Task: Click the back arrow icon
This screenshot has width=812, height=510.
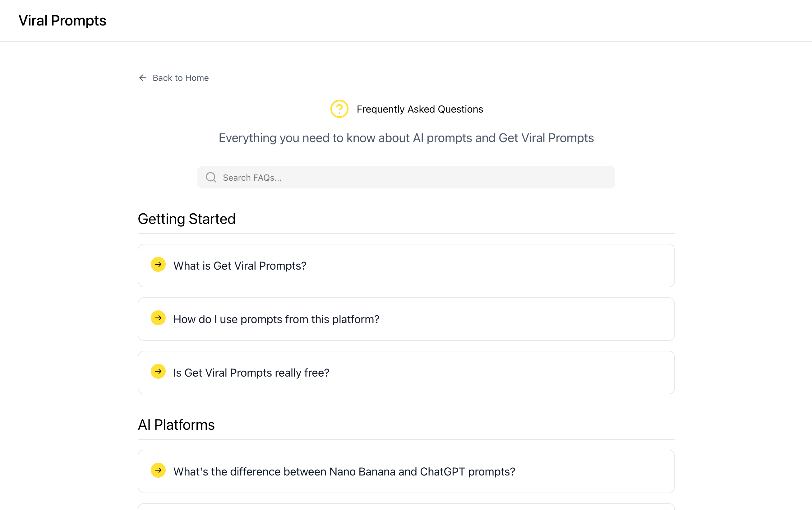Action: tap(142, 78)
